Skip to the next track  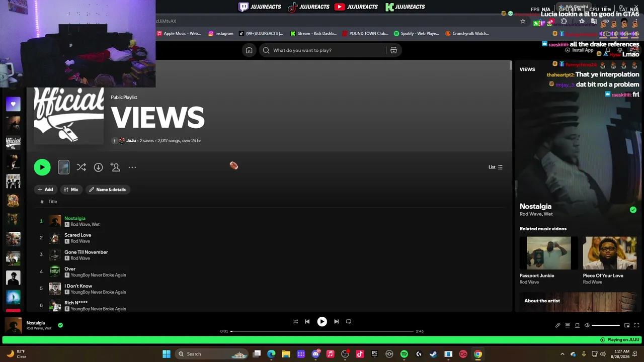337,322
